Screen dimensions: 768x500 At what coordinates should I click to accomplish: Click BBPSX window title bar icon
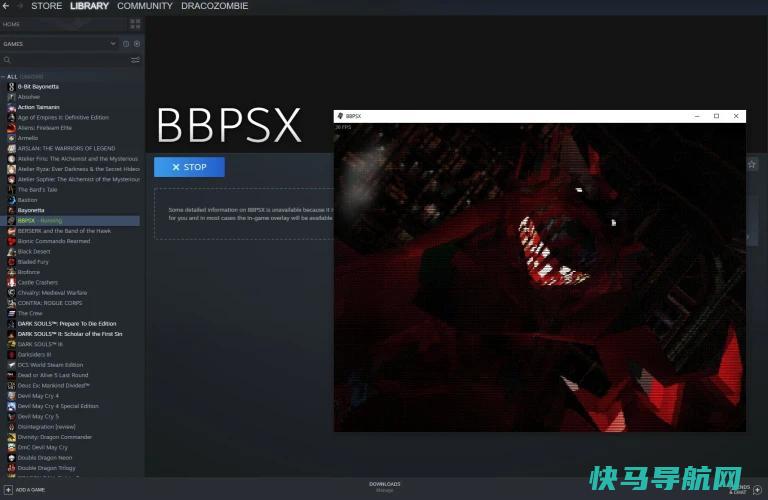pyautogui.click(x=340, y=116)
